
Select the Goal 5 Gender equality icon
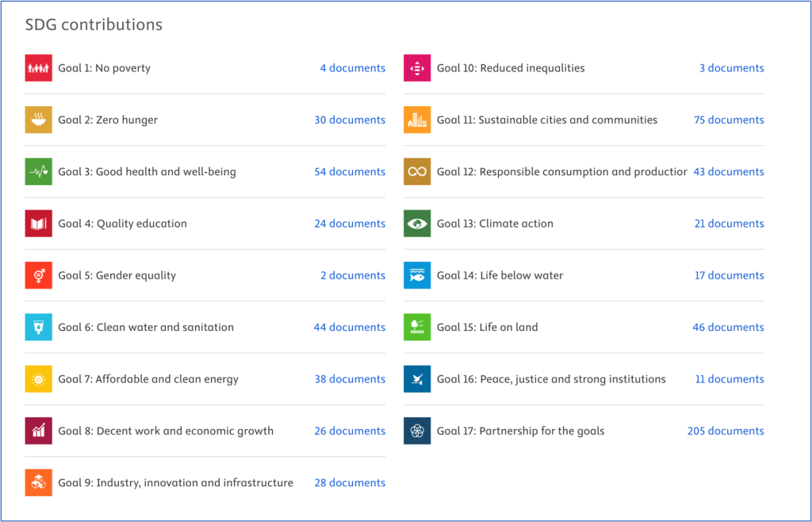point(38,275)
